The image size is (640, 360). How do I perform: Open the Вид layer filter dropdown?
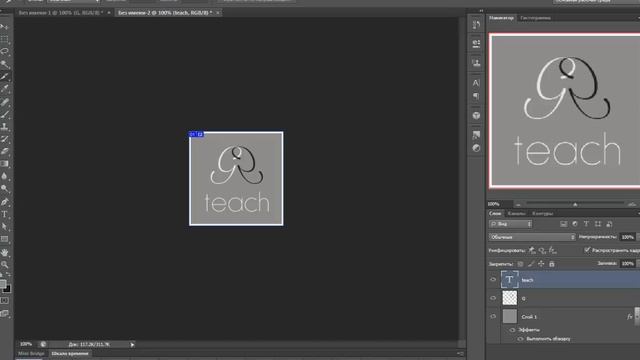point(510,224)
